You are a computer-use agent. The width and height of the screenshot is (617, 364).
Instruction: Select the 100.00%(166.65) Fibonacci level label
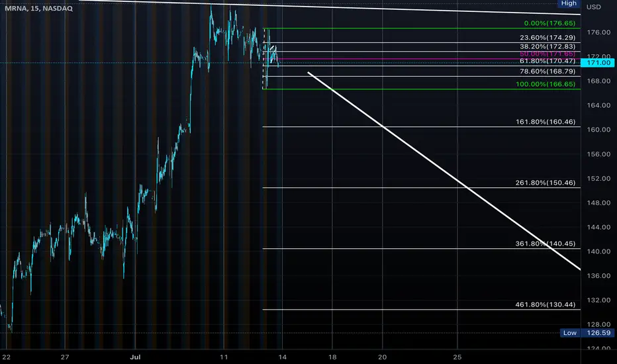tap(546, 84)
